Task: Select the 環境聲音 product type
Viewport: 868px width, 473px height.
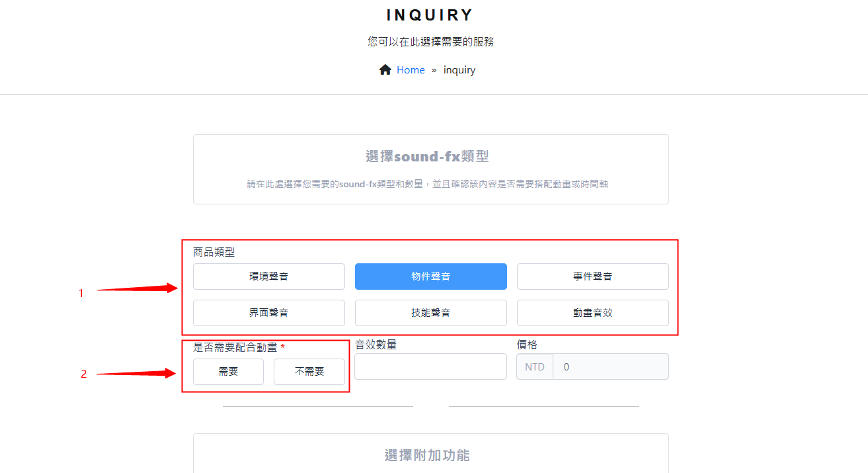Action: point(268,277)
